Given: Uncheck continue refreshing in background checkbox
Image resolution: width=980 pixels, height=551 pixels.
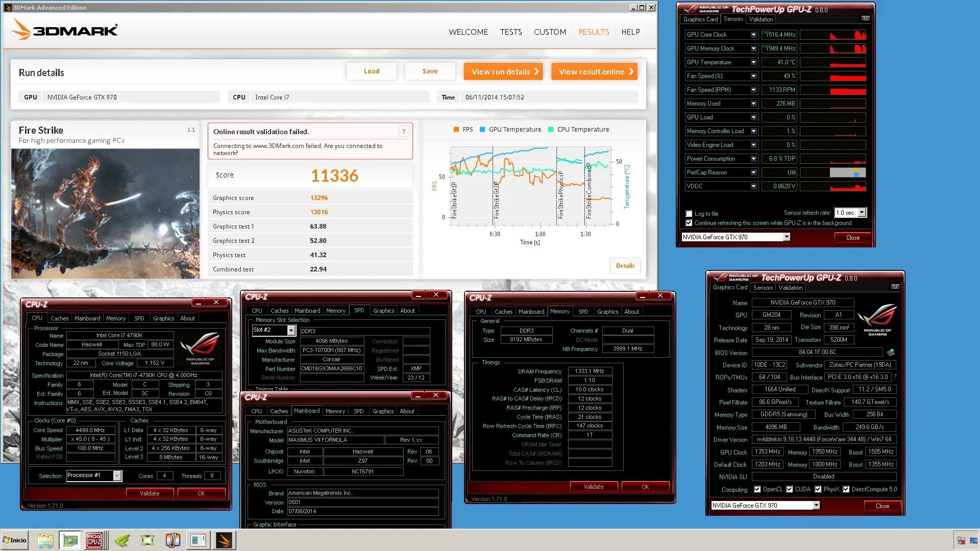Looking at the screenshot, I should [x=689, y=223].
